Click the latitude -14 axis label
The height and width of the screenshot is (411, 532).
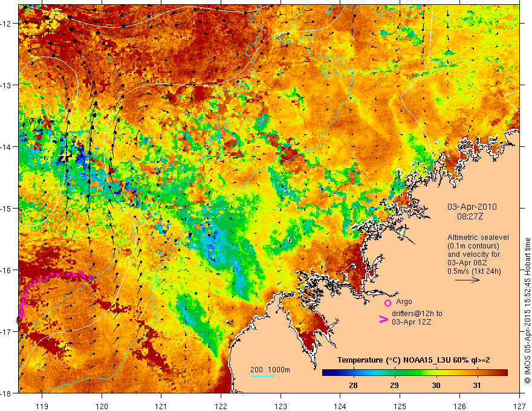6,147
